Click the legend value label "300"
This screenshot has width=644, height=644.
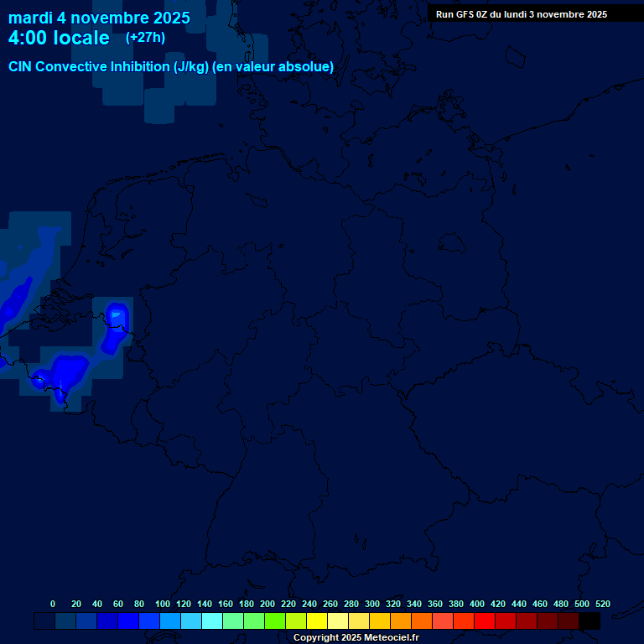pyautogui.click(x=372, y=604)
